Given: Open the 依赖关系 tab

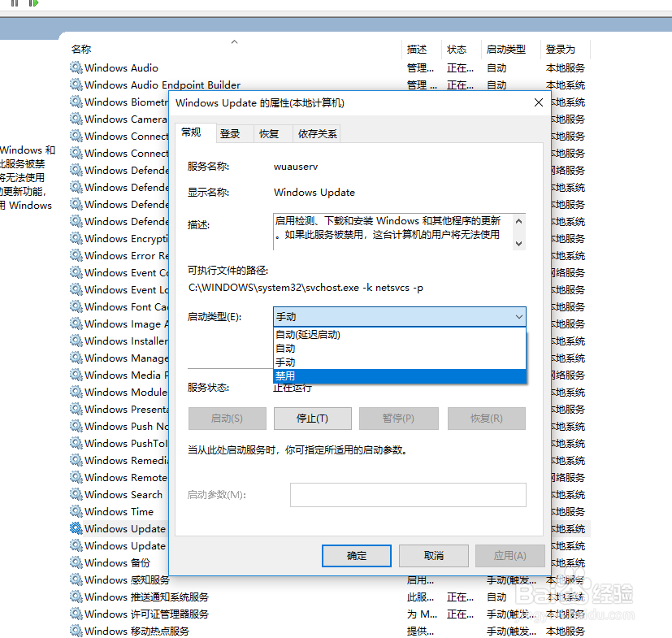Looking at the screenshot, I should (316, 132).
